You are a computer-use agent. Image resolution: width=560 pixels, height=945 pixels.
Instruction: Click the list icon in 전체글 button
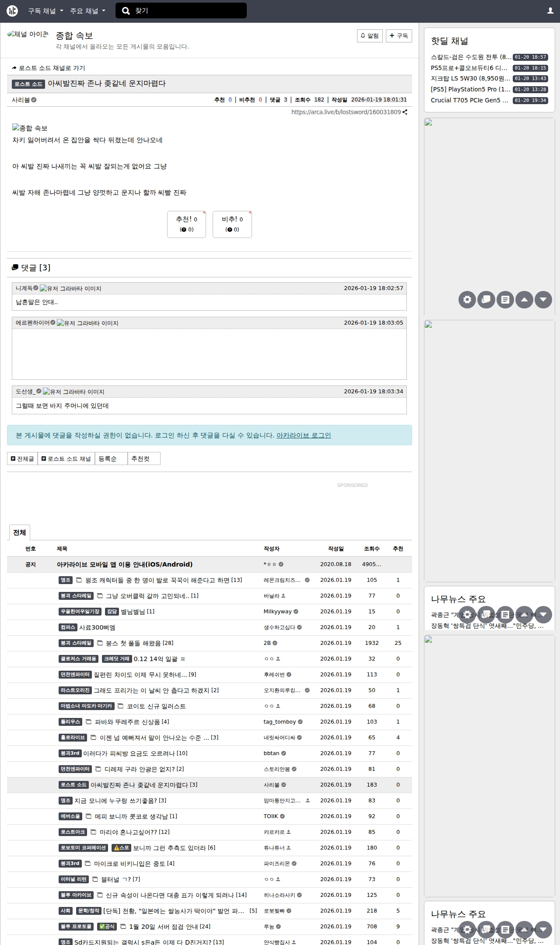[13, 458]
